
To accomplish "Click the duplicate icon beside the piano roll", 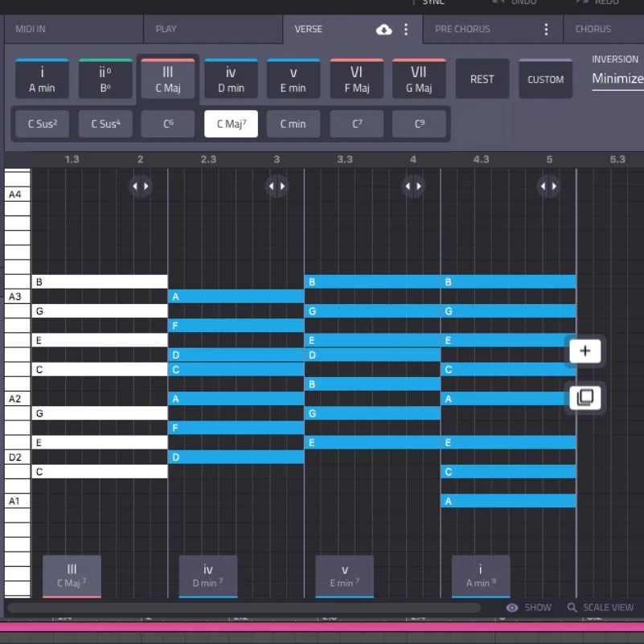I will pyautogui.click(x=585, y=398).
